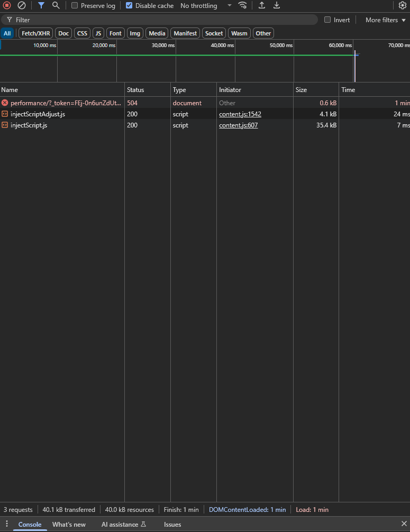The image size is (410, 532).
Task: Click the 35.4 kB size cell
Action: pos(316,125)
